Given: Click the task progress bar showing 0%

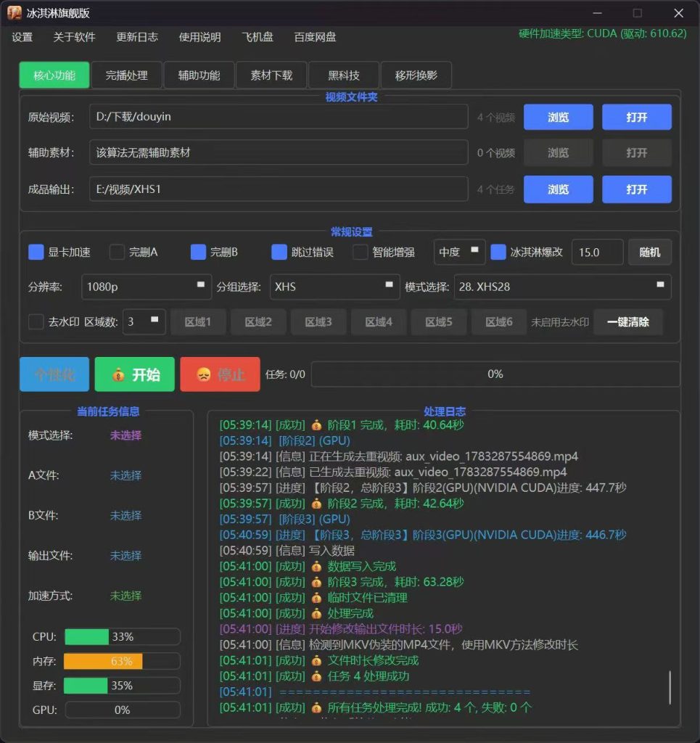Looking at the screenshot, I should click(495, 374).
